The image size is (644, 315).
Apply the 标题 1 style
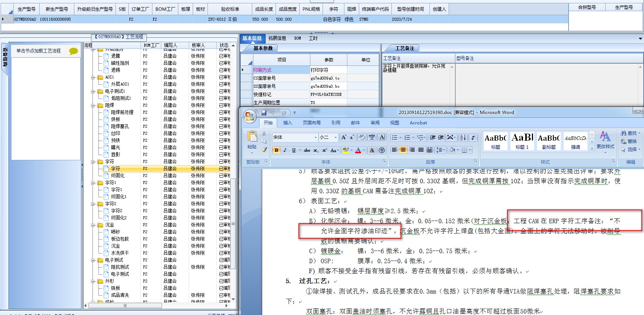pos(522,141)
